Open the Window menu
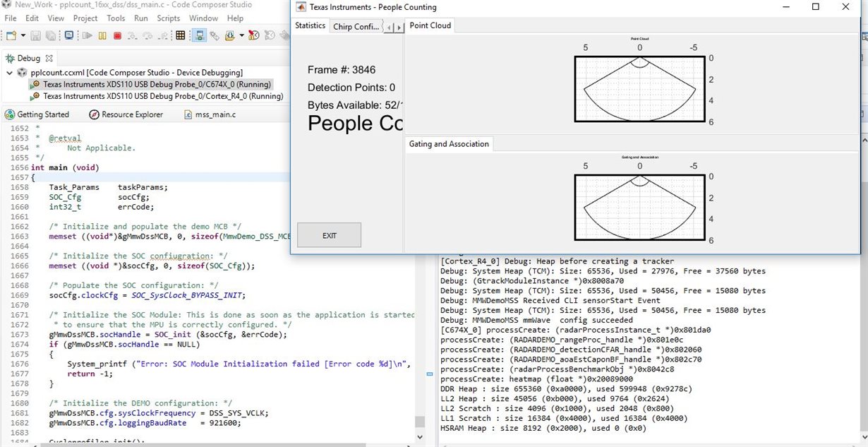The height and width of the screenshot is (447, 868). tap(203, 18)
